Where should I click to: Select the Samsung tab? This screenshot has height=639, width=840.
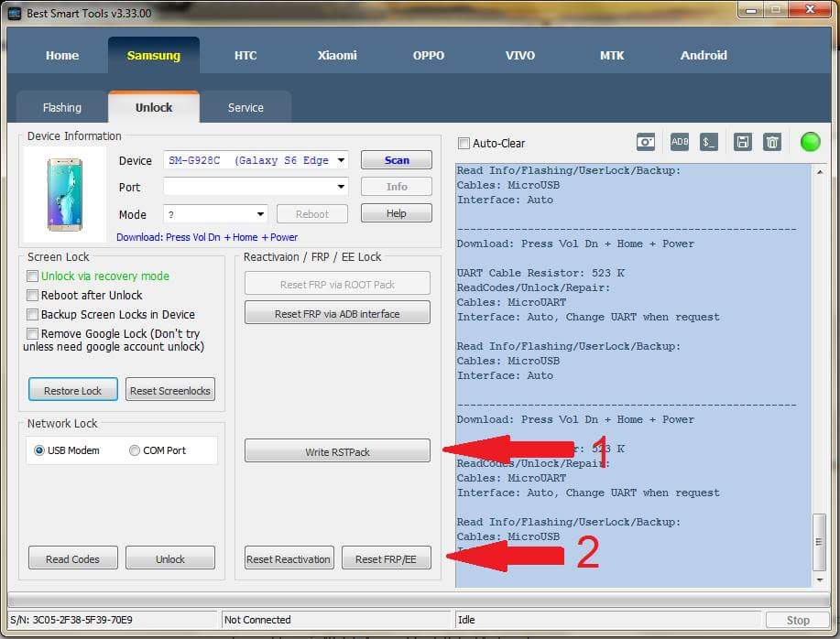pyautogui.click(x=154, y=55)
